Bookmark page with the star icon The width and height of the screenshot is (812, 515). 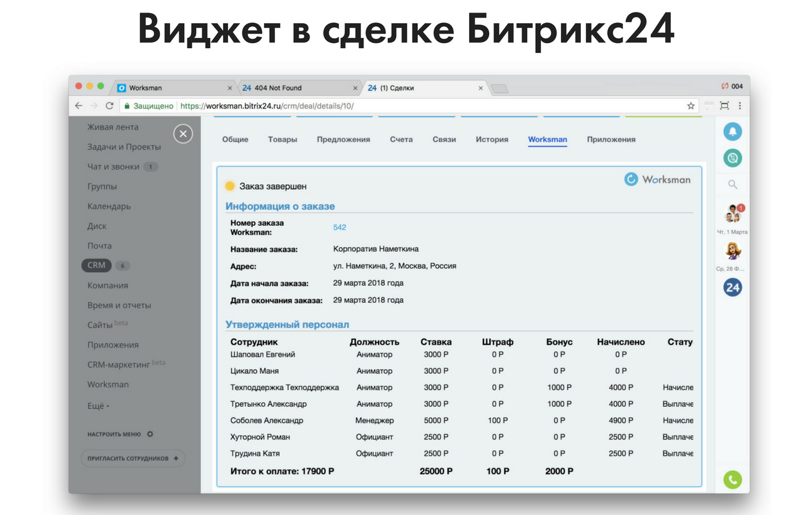[691, 106]
